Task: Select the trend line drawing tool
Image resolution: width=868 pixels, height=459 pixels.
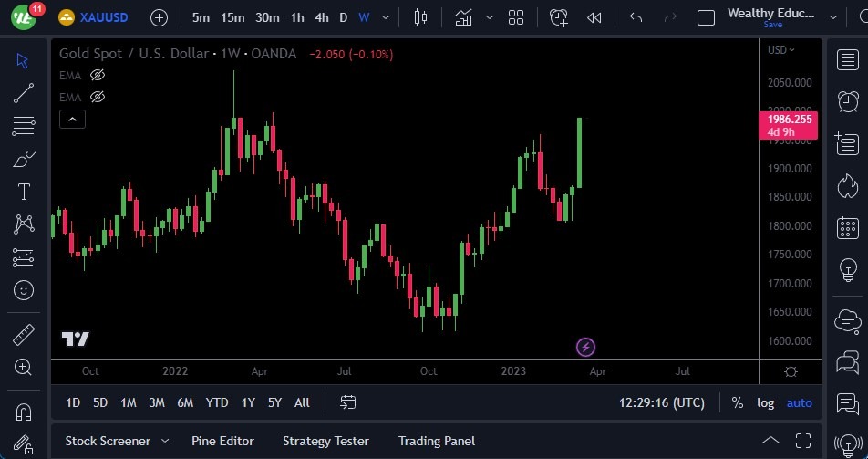Action: [x=24, y=92]
